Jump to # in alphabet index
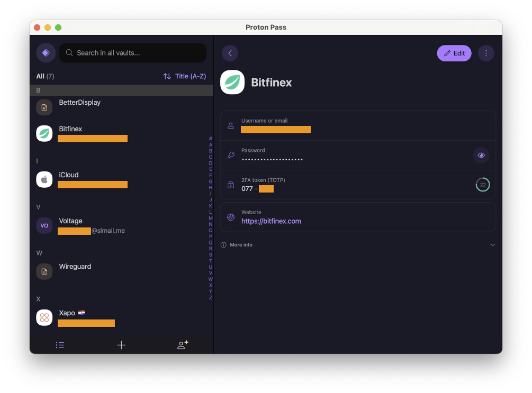 [x=210, y=139]
